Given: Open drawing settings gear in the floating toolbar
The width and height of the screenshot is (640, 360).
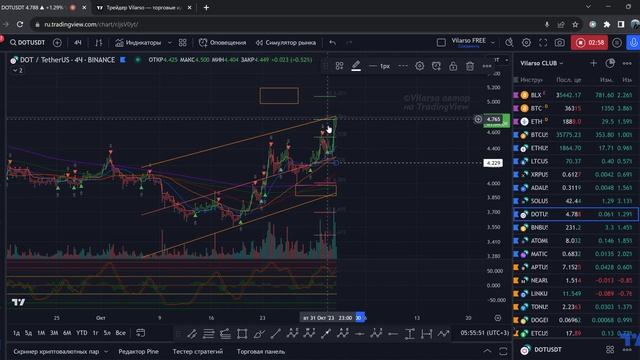Looking at the screenshot, I should (x=420, y=66).
